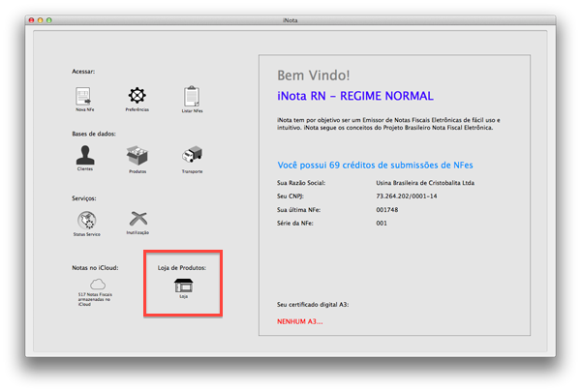
Task: Click the red 'NENHUM A3...' text
Action: (x=300, y=321)
